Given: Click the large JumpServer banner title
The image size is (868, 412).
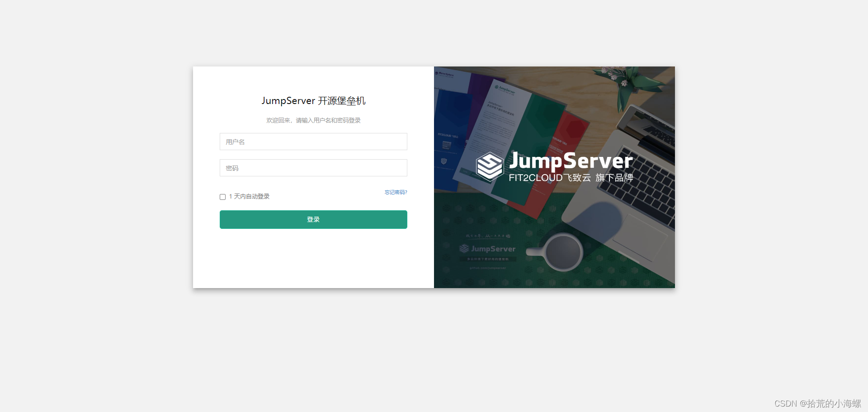Looking at the screenshot, I should (x=571, y=161).
